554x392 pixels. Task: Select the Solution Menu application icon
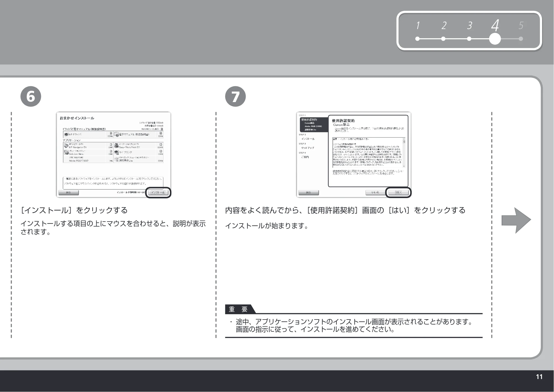point(66,152)
